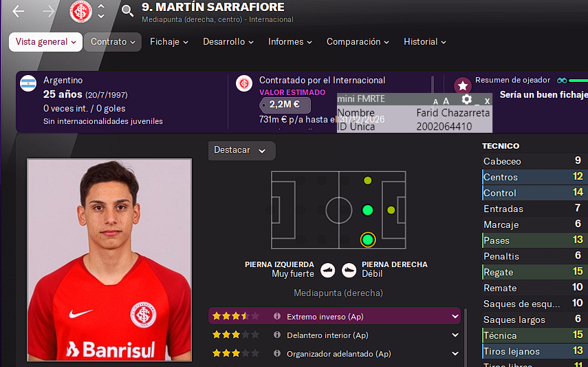
Task: Click the back navigation arrow
Action: (x=18, y=11)
